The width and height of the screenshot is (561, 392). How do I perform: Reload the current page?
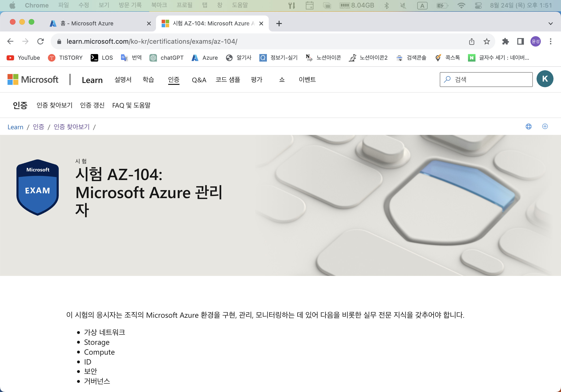click(41, 41)
